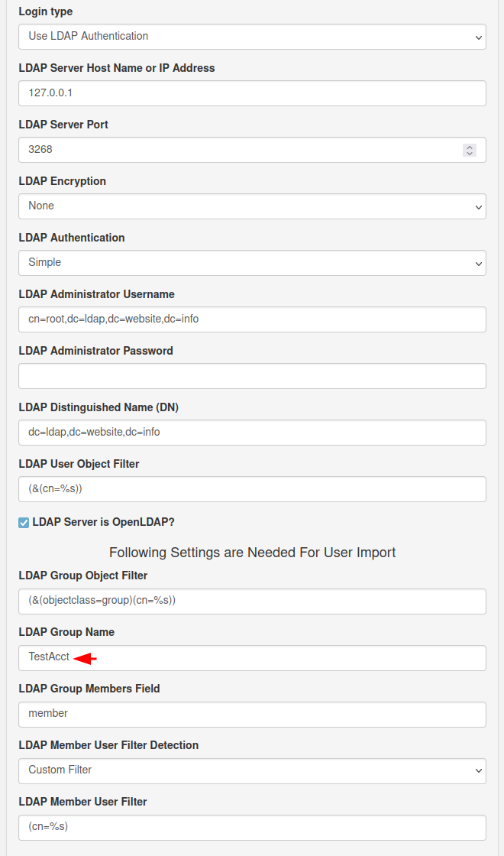The width and height of the screenshot is (504, 856).
Task: Open the LDAP Member User Filter Detection dropdown
Action: 252,770
